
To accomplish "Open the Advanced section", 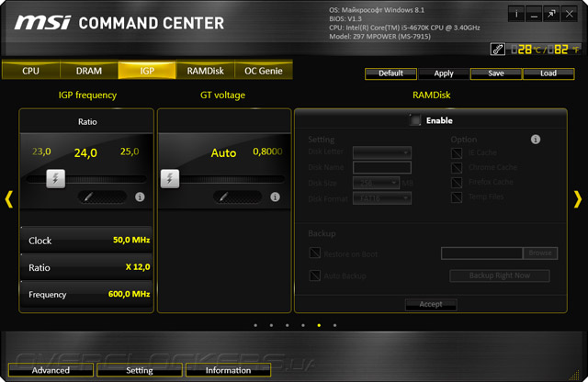I will [x=51, y=370].
